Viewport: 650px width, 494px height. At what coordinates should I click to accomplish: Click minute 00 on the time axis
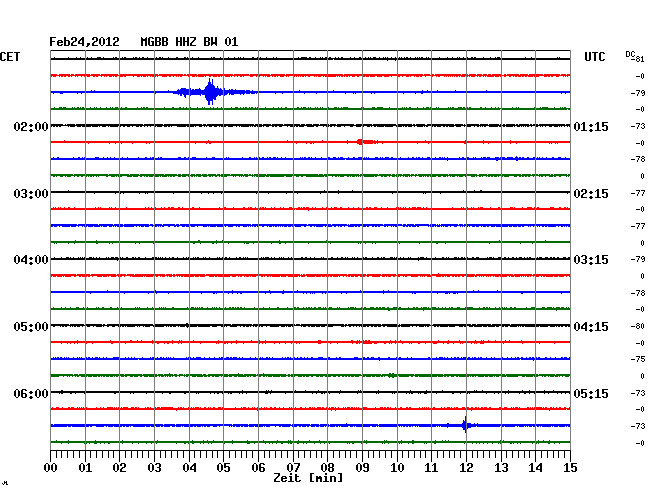pyautogui.click(x=51, y=467)
